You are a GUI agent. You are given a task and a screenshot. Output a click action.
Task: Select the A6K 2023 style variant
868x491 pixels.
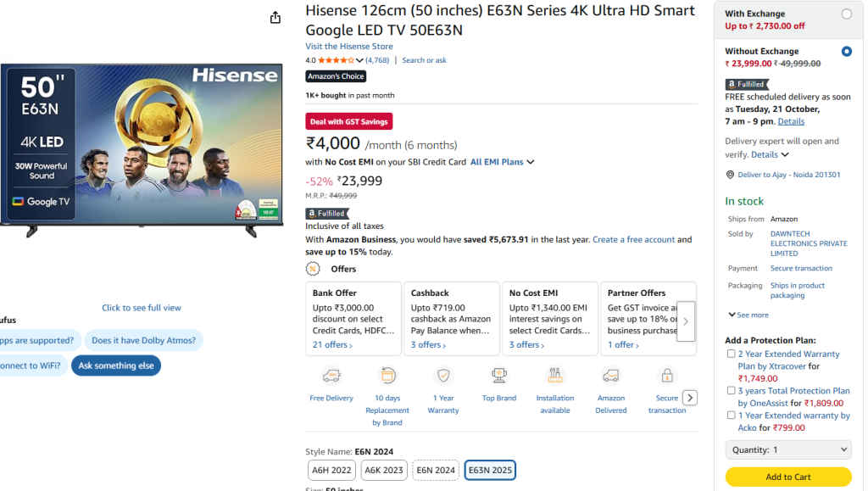click(x=383, y=469)
